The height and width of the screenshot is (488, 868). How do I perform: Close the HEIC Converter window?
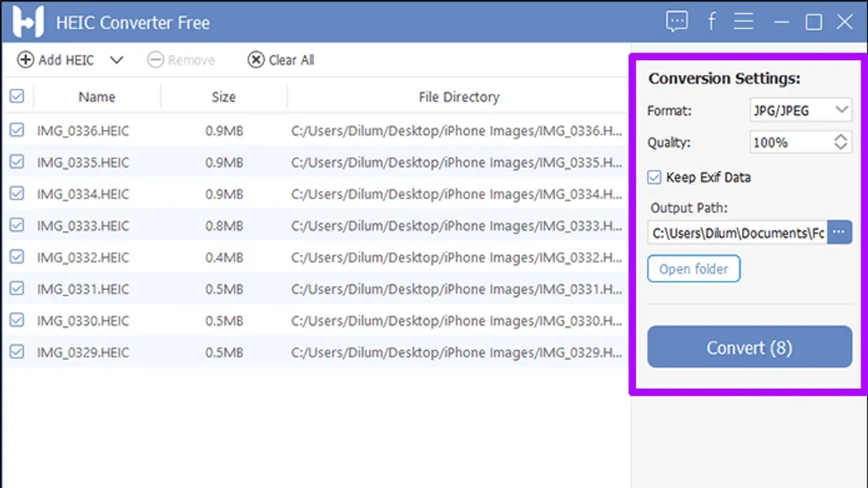[845, 22]
